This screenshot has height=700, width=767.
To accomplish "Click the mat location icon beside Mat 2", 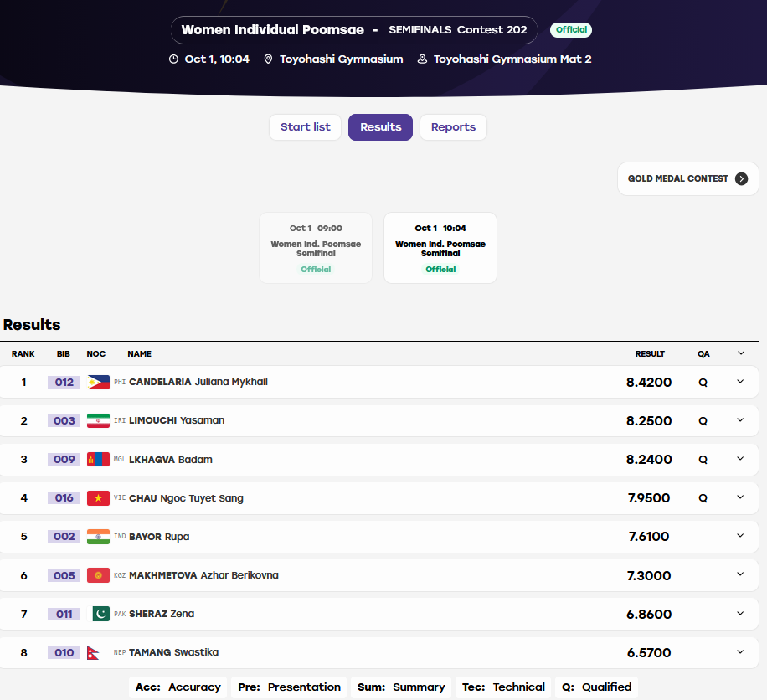I will pos(422,59).
